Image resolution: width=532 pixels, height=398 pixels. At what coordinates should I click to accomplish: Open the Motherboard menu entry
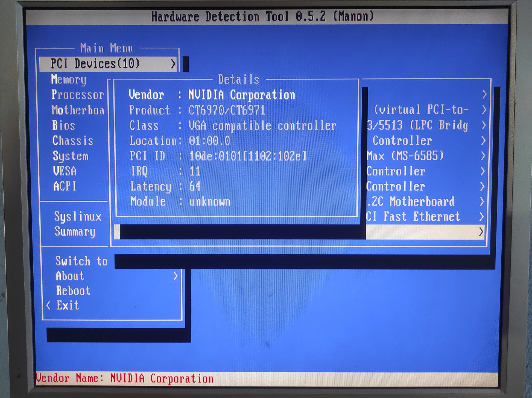click(x=78, y=110)
